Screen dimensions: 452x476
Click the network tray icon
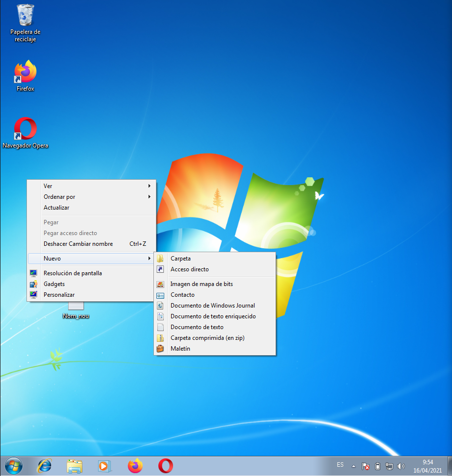click(x=389, y=466)
